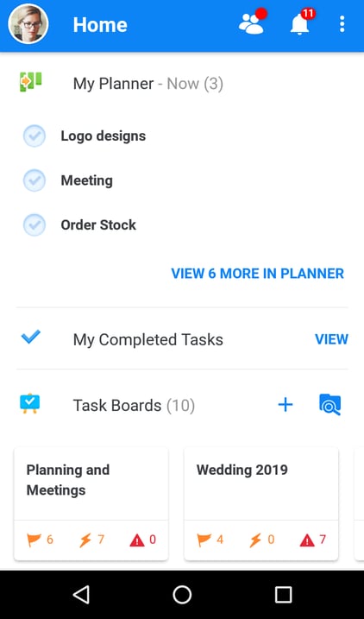364x619 pixels.
Task: Add a new task board with plus icon
Action: tap(286, 405)
